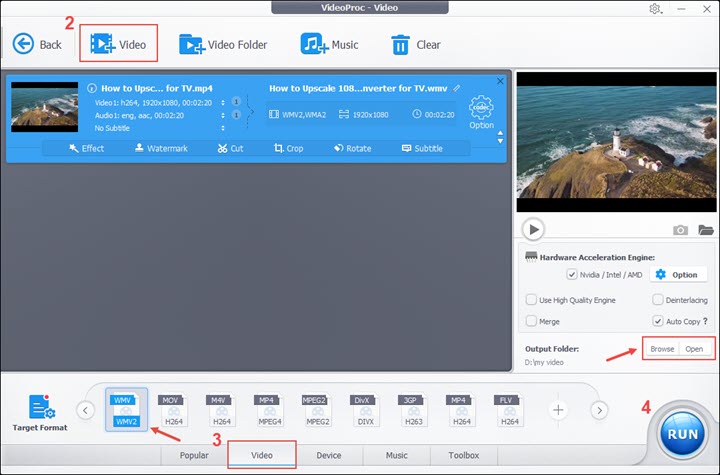Switch to the Video tab
Viewport: 720px width, 475px height.
(x=262, y=455)
